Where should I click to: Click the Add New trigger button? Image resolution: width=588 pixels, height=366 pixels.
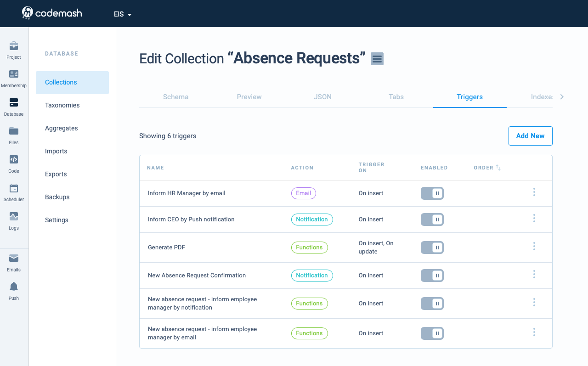(530, 136)
